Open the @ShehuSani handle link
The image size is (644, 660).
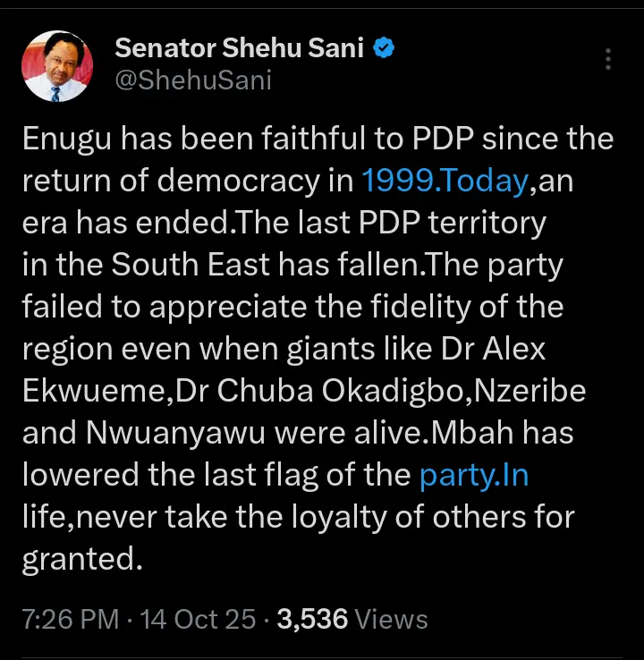pos(193,80)
